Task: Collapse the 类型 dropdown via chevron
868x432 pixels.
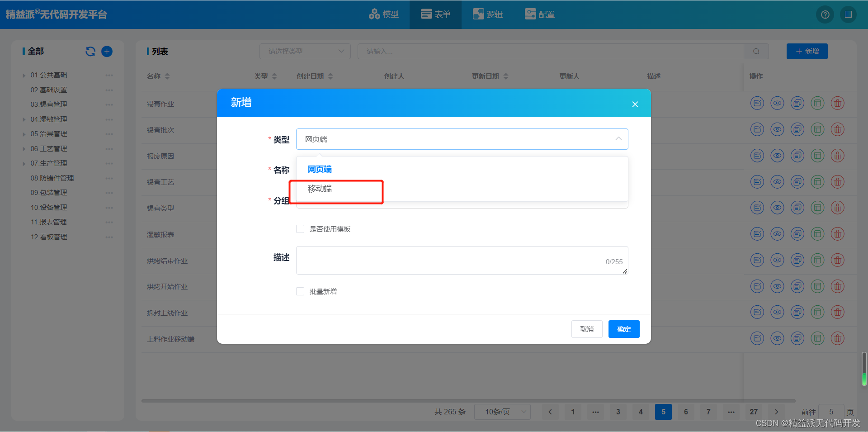Action: coord(618,139)
